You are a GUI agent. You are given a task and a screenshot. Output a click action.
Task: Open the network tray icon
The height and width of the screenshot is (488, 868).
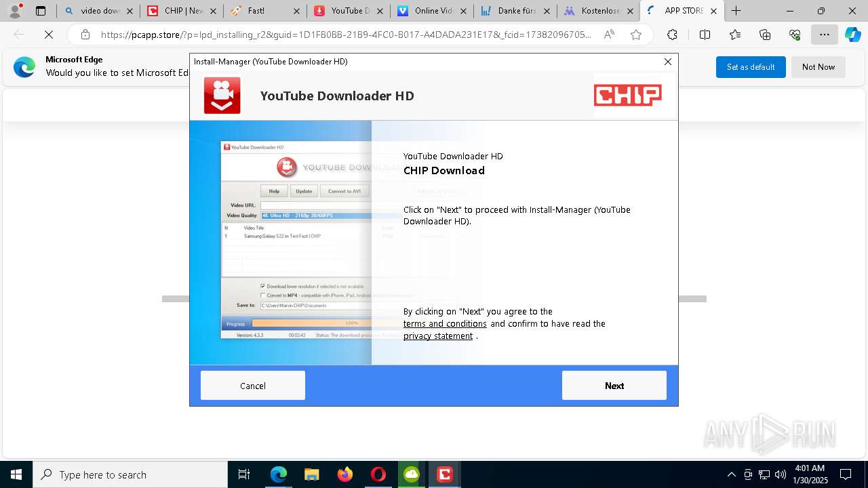[x=764, y=474]
